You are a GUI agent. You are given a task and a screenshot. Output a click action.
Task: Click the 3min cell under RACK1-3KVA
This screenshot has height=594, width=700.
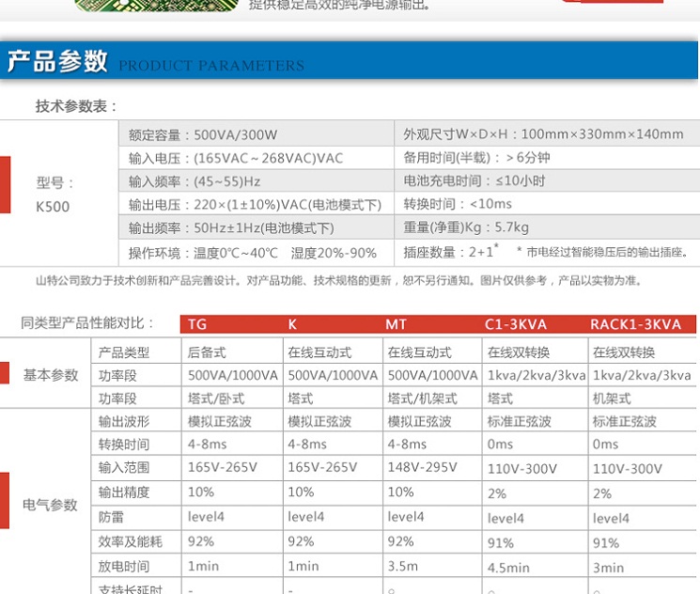tap(608, 568)
